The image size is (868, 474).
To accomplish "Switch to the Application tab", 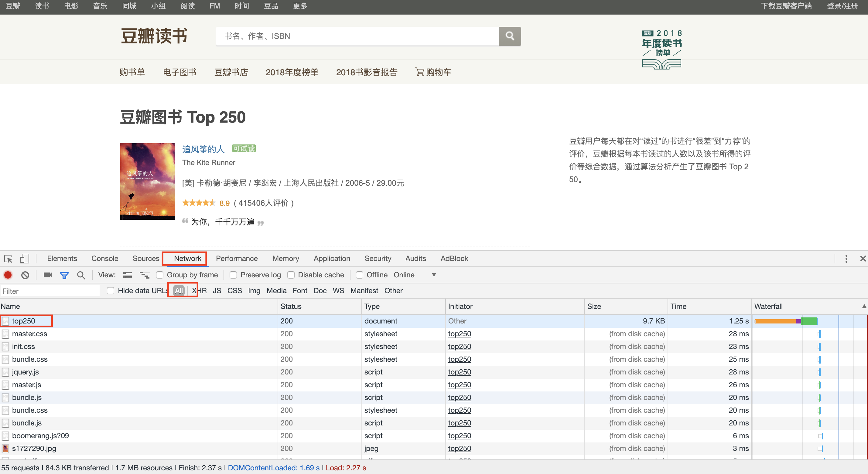I will [x=332, y=259].
